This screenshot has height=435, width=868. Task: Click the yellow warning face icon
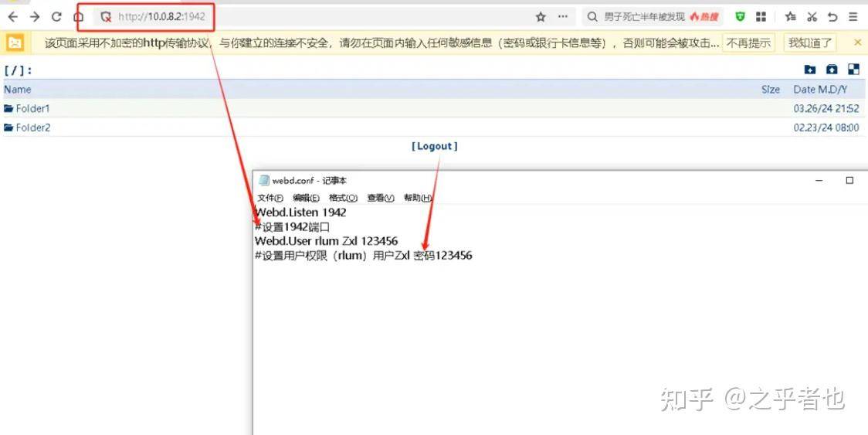[x=15, y=42]
